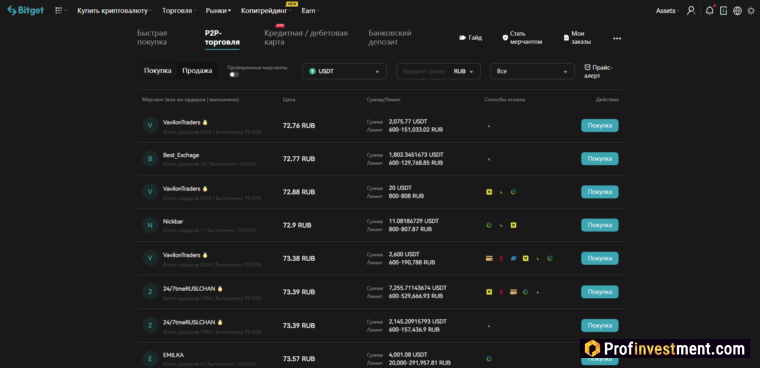
Task: Expand the Рынки menu
Action: tap(218, 11)
